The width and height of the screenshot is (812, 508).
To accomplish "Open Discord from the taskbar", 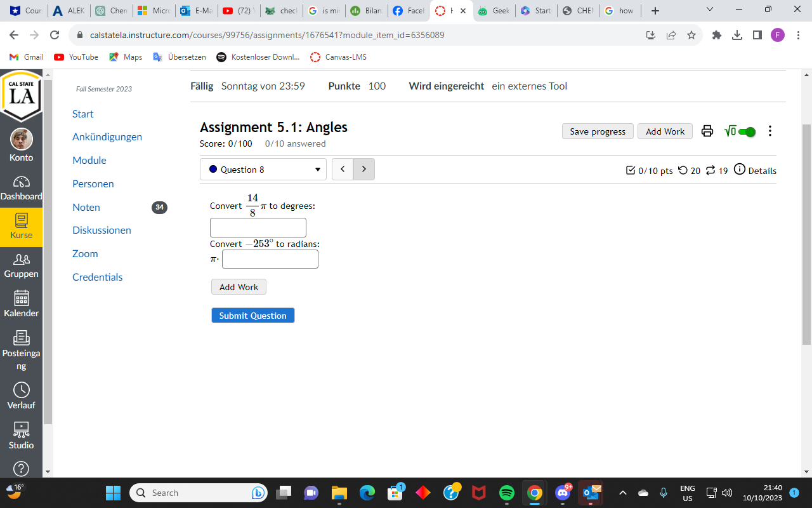I will [563, 493].
